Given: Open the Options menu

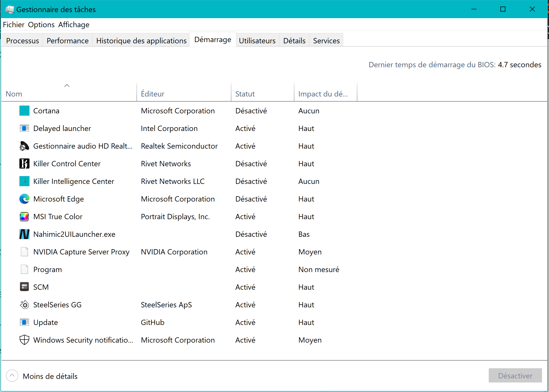Looking at the screenshot, I should (41, 25).
